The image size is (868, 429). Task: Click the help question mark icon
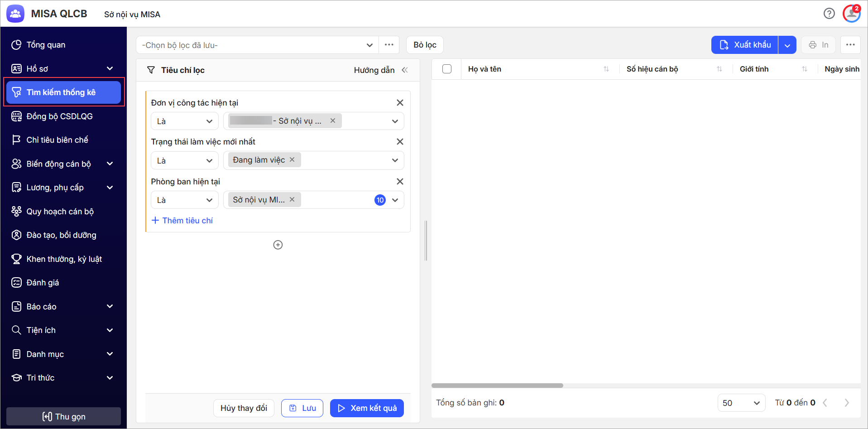829,14
